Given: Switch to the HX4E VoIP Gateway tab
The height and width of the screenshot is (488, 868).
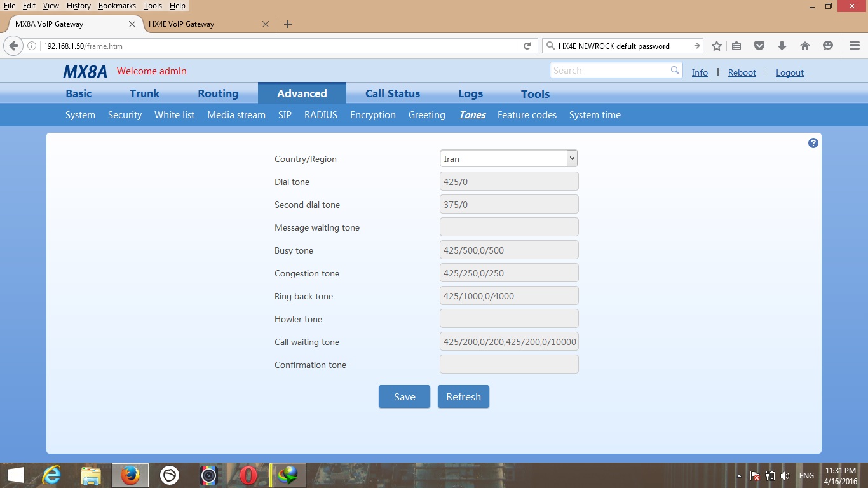Looking at the screenshot, I should coord(182,24).
